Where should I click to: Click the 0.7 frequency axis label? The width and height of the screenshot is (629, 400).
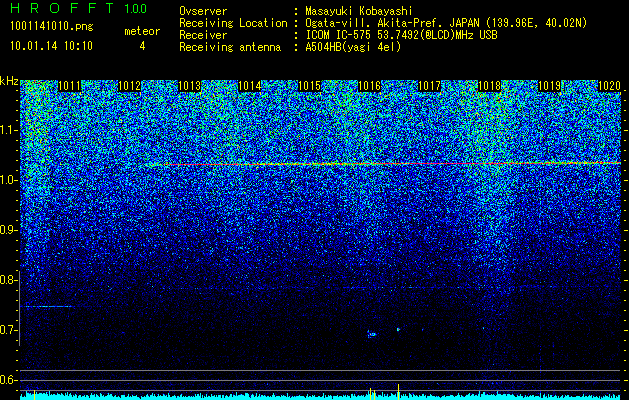click(8, 330)
